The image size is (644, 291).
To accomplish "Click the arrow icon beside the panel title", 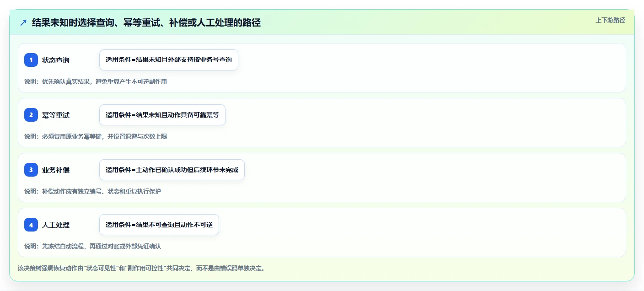I will pyautogui.click(x=23, y=22).
